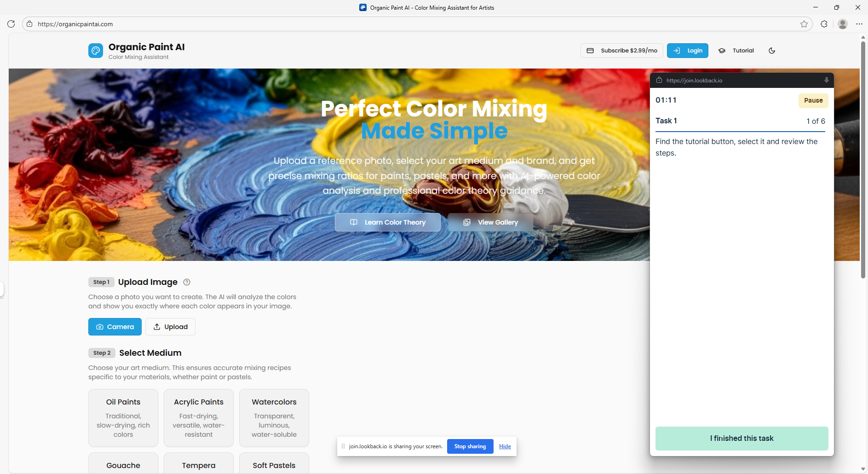Image resolution: width=868 pixels, height=474 pixels.
Task: Reload the current page
Action: [11, 23]
